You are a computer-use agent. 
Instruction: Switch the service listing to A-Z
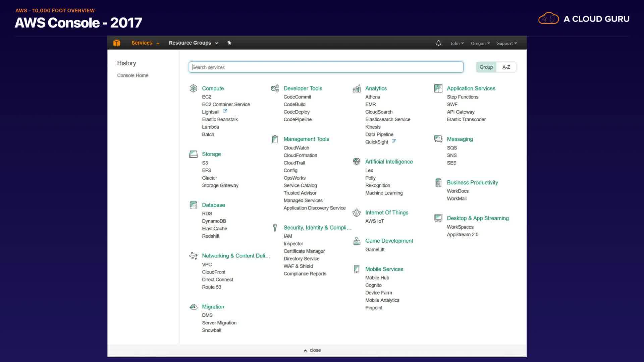pyautogui.click(x=506, y=67)
